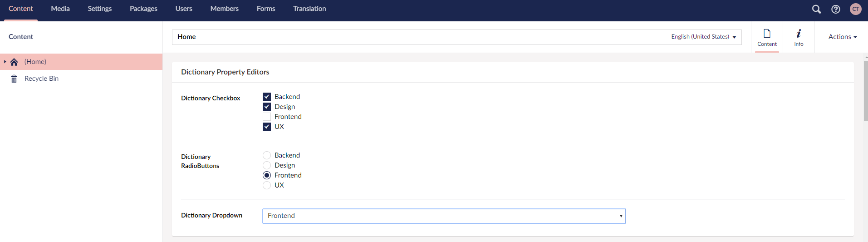Screen dimensions: 868x242
Task: Check the Frontend checkbox
Action: 267,117
